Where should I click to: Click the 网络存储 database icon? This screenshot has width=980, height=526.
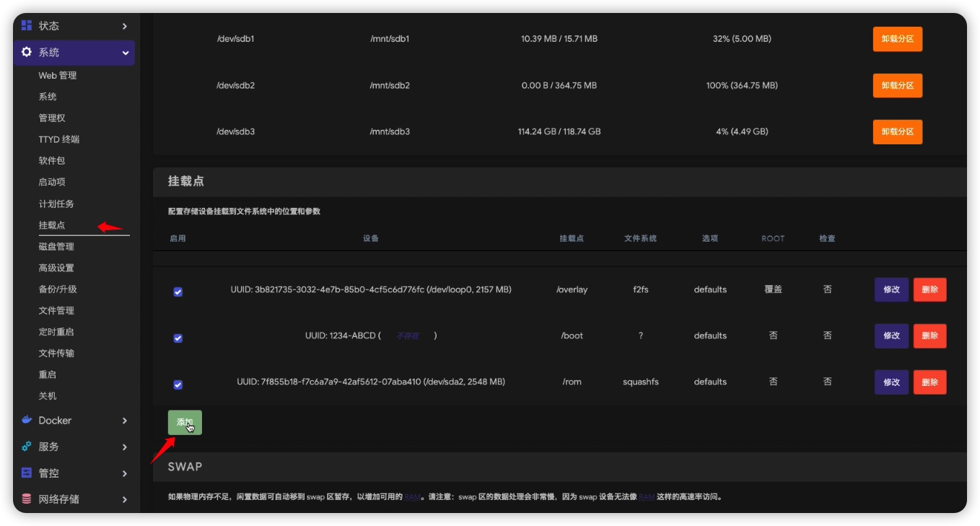[x=27, y=499]
